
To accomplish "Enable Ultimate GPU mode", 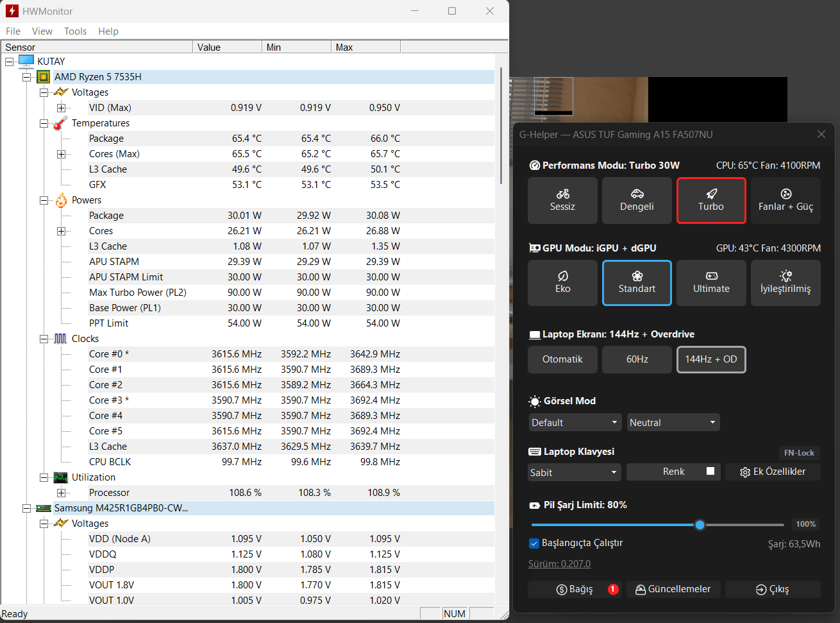I will pyautogui.click(x=711, y=283).
